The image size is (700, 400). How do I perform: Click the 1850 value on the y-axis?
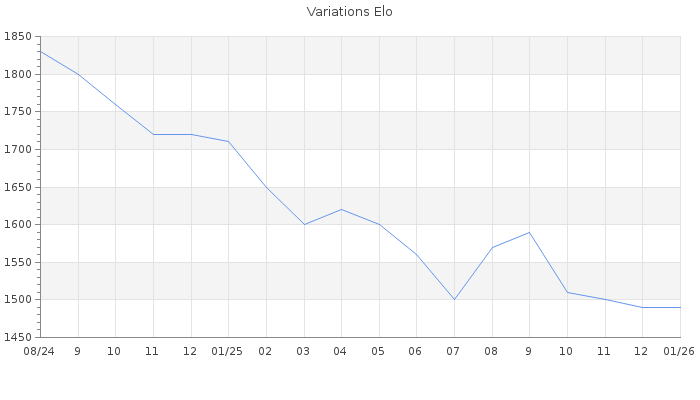coord(17,37)
